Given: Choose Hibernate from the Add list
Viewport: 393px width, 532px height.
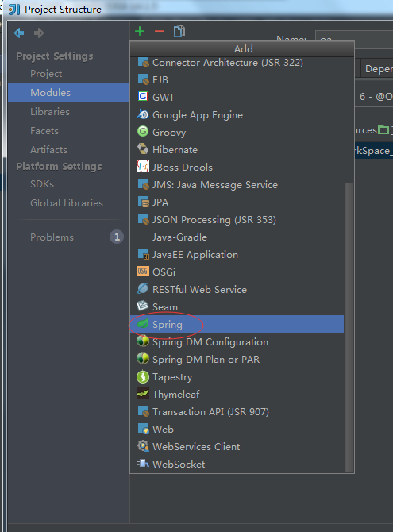Looking at the screenshot, I should [237, 149].
